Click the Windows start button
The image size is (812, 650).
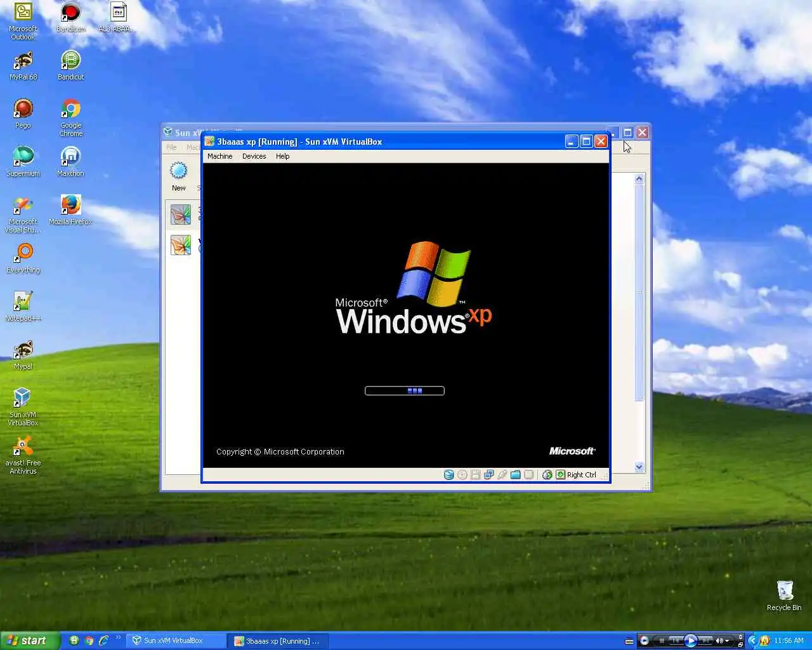click(30, 640)
